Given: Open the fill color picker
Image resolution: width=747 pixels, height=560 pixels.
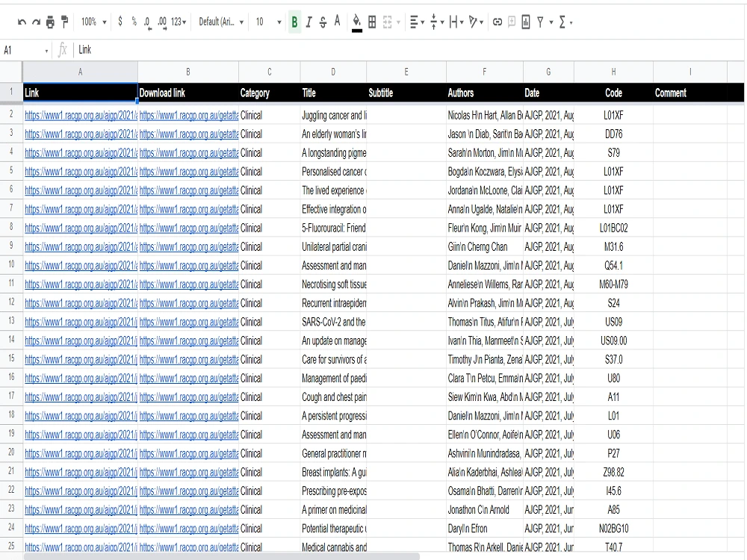Looking at the screenshot, I should 357,22.
